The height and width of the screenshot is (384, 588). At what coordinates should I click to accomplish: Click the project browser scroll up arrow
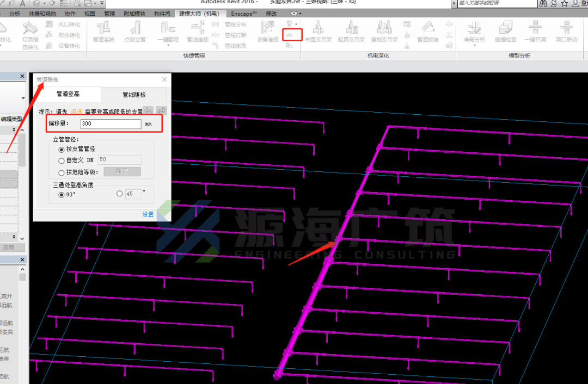[x=22, y=269]
